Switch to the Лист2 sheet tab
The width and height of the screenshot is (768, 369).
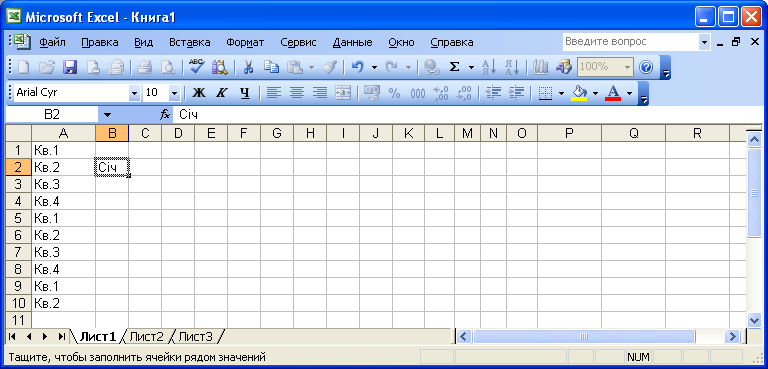[146, 337]
